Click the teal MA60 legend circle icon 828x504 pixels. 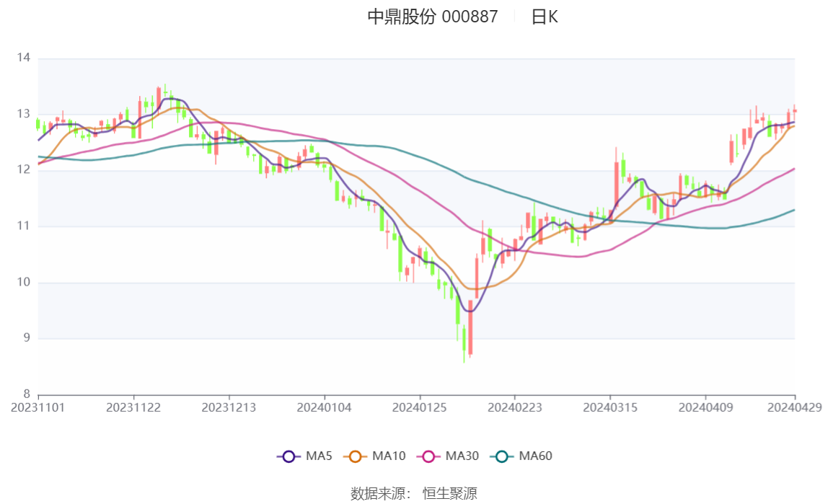point(502,456)
